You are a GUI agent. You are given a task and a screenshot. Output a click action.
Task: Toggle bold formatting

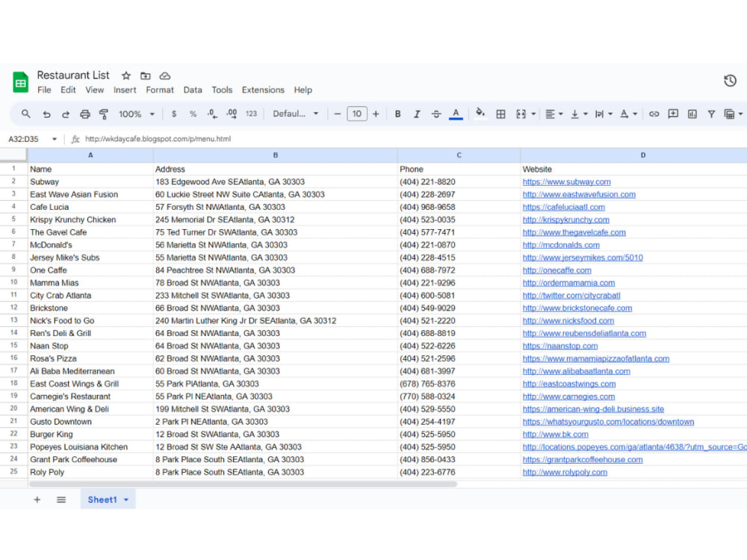(x=398, y=113)
